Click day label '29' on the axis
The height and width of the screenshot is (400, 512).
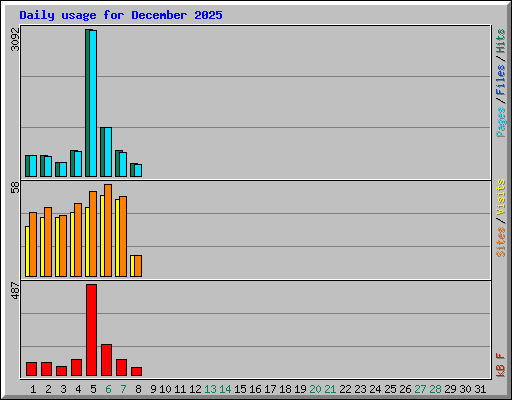(450, 389)
